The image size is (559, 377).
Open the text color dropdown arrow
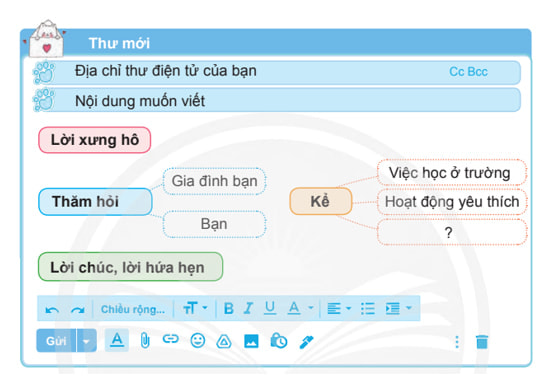pyautogui.click(x=311, y=307)
